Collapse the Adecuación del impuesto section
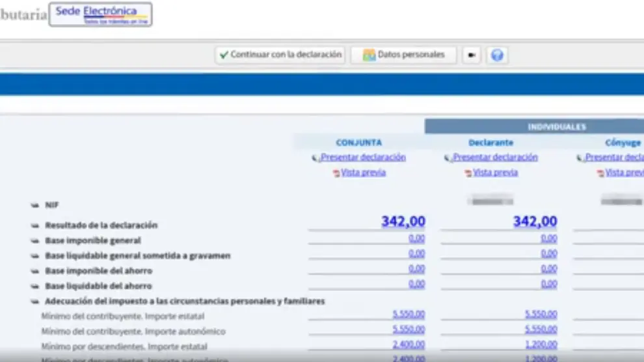This screenshot has height=362, width=644. (34, 301)
